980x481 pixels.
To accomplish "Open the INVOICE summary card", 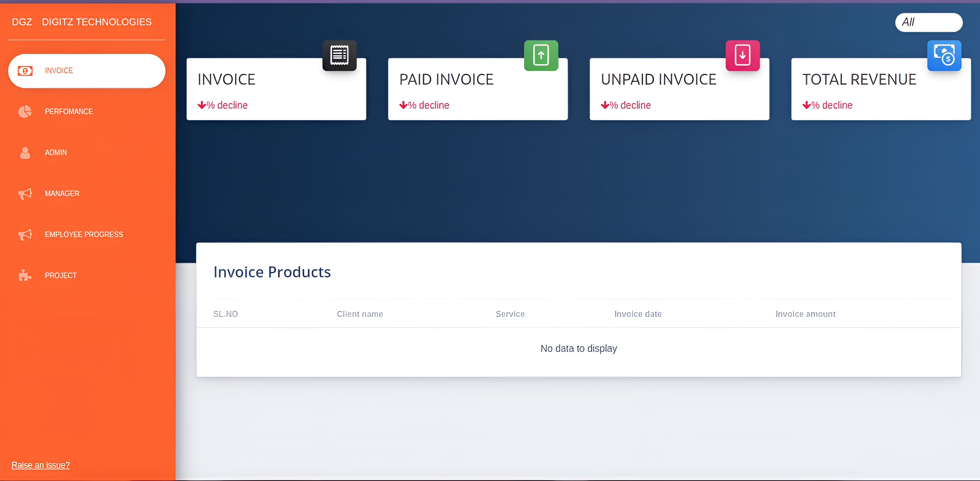I will click(276, 89).
